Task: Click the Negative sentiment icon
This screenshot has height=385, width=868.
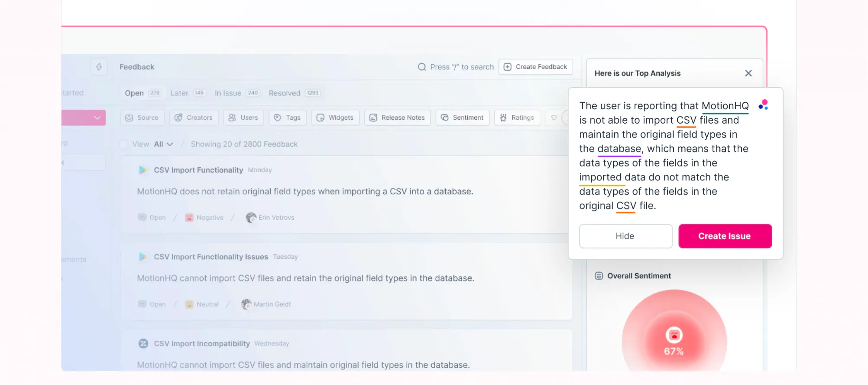Action: click(x=189, y=217)
